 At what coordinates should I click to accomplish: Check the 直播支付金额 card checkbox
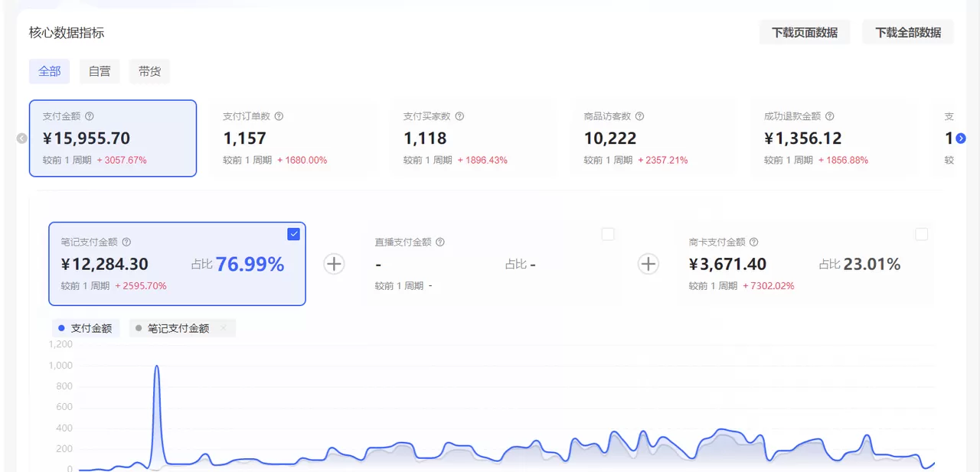pyautogui.click(x=608, y=234)
